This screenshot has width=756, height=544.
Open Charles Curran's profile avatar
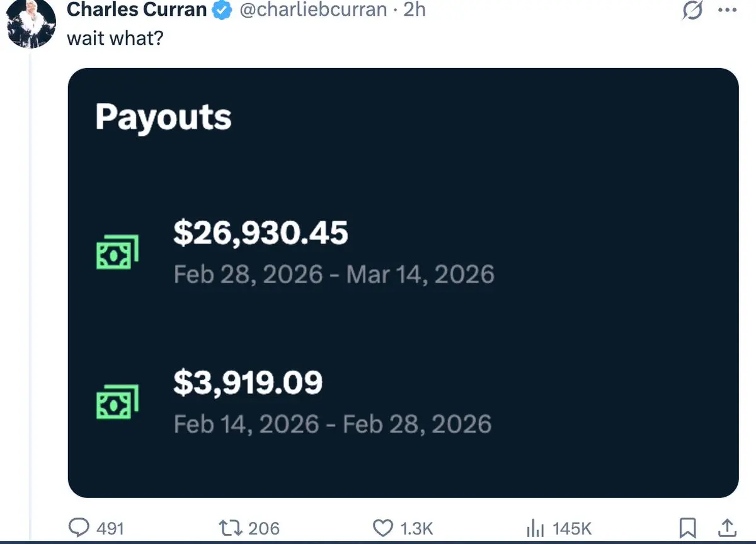click(x=31, y=23)
